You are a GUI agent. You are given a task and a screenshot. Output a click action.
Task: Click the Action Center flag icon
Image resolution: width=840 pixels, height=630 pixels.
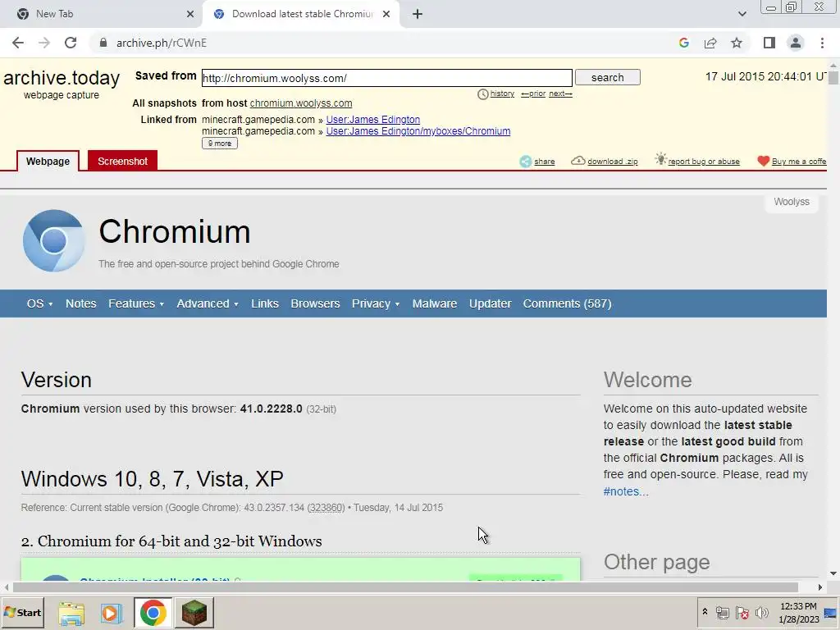click(x=742, y=612)
